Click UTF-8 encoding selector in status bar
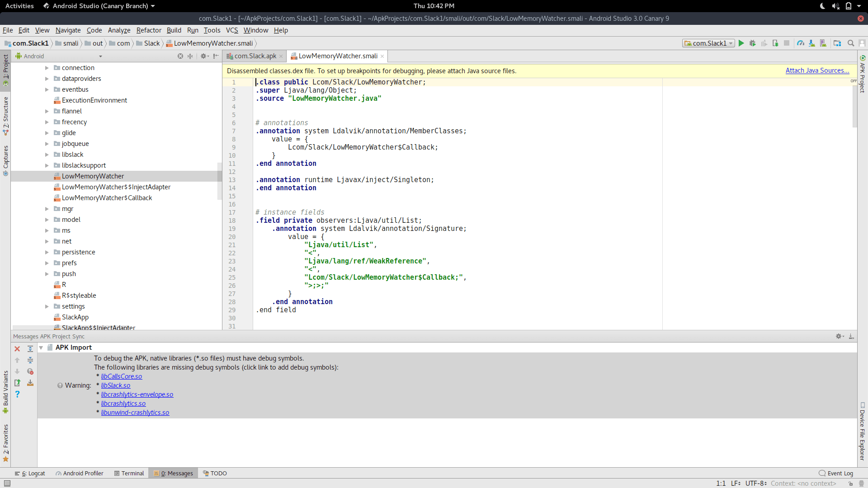The height and width of the screenshot is (488, 868). tap(756, 483)
